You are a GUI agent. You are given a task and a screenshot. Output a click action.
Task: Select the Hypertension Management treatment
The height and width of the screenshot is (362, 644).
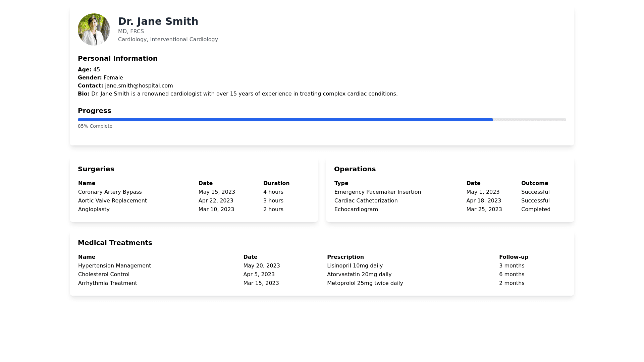[x=114, y=266]
